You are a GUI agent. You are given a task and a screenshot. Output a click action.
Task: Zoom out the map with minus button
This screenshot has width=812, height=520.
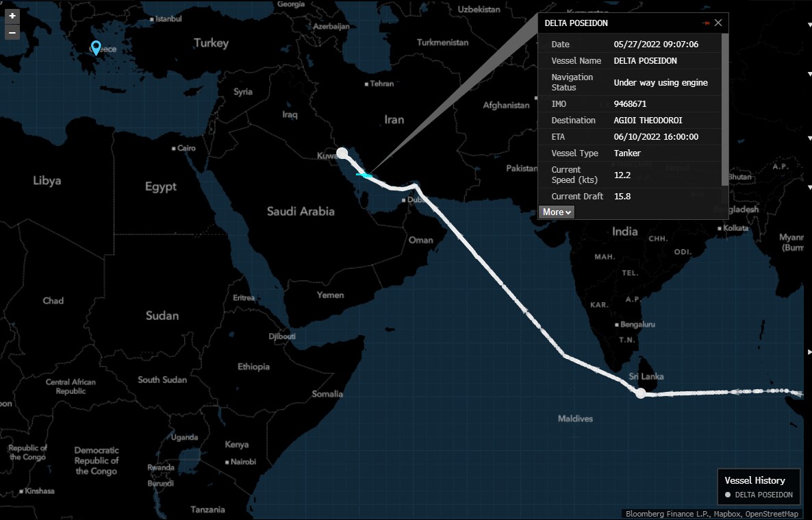(12, 33)
